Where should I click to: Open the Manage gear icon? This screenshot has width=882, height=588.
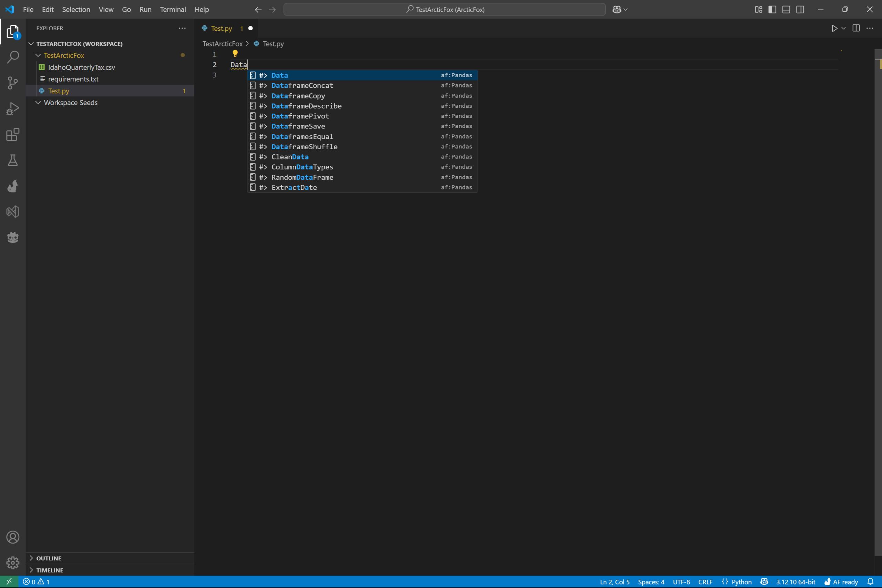pos(13,563)
